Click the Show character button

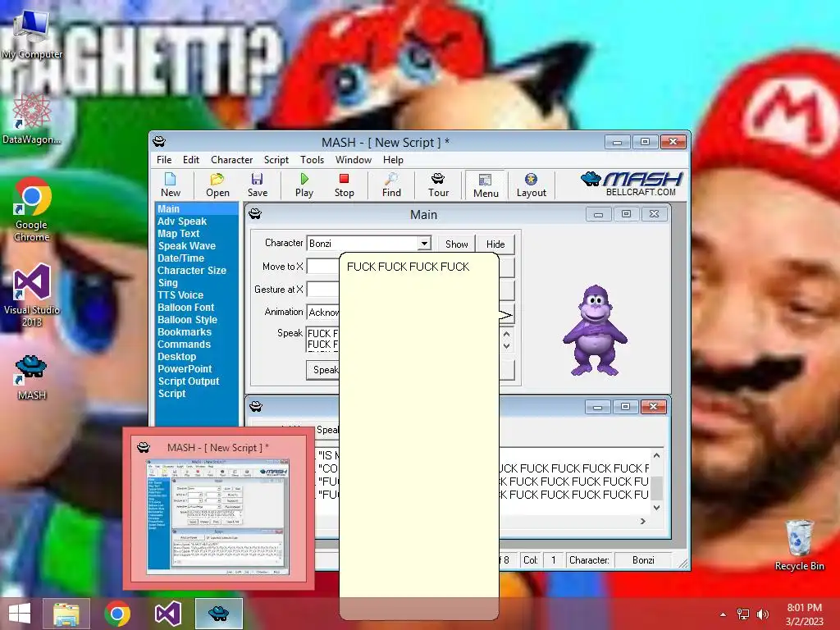456,244
